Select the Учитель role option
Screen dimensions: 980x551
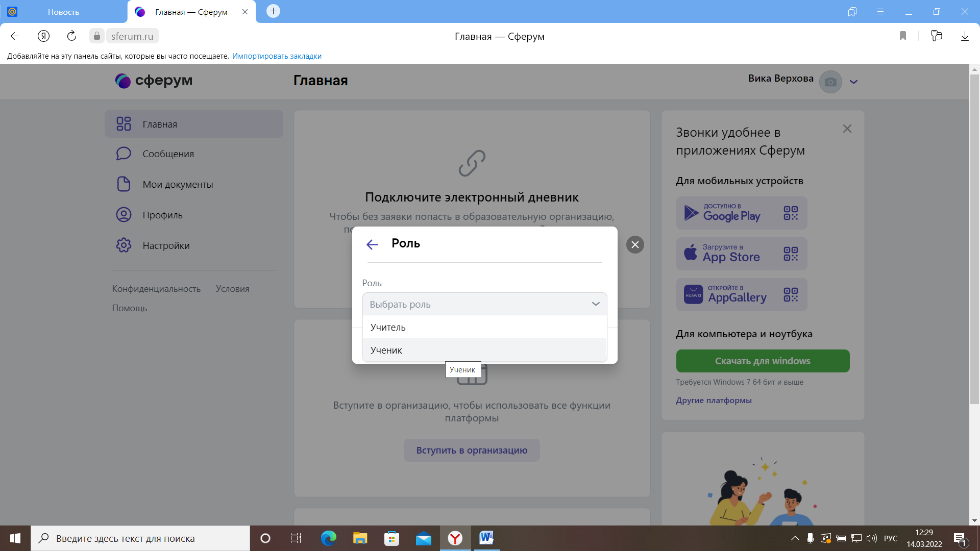point(484,327)
